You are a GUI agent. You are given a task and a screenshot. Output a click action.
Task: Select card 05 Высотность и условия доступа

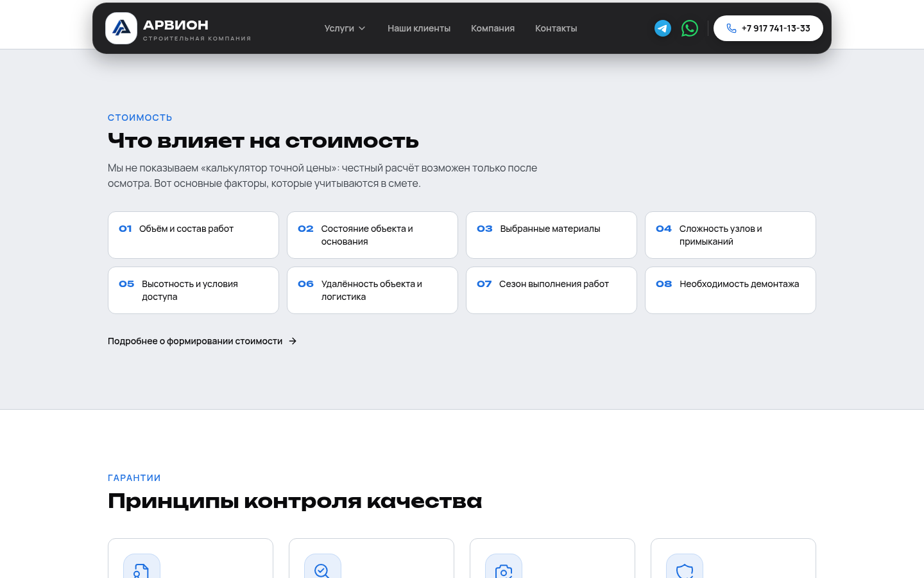(193, 290)
